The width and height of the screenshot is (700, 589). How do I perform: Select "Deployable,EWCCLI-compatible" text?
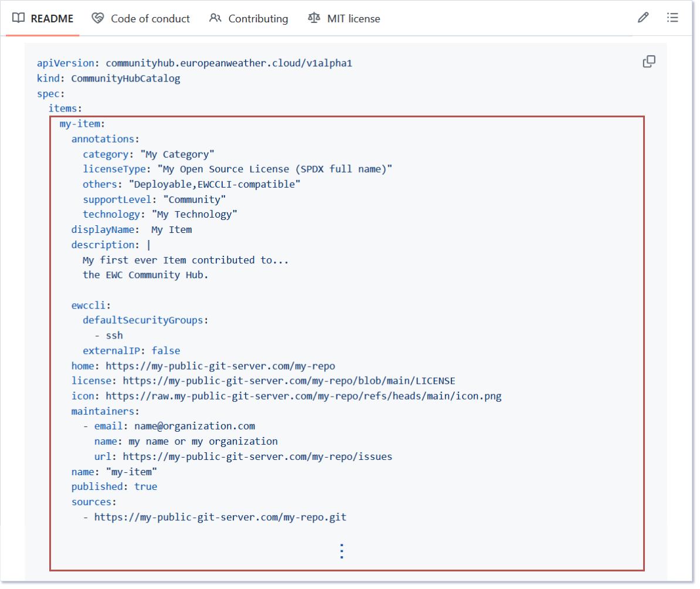pos(215,185)
